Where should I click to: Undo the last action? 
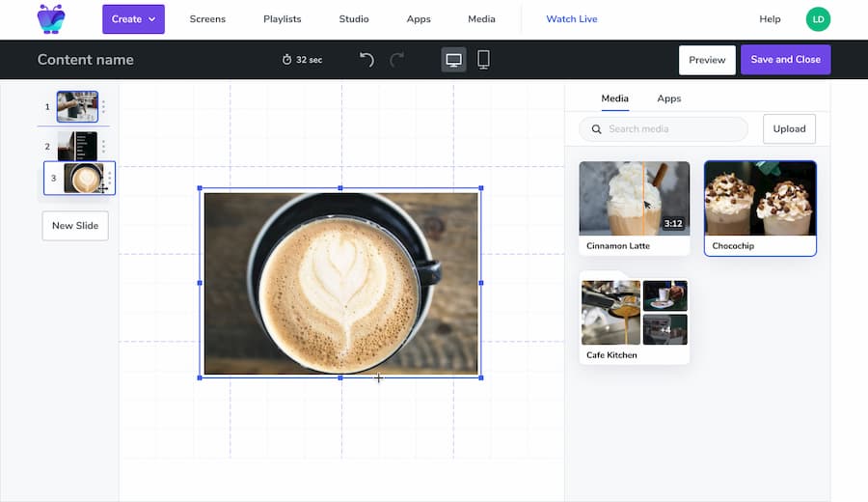(366, 59)
